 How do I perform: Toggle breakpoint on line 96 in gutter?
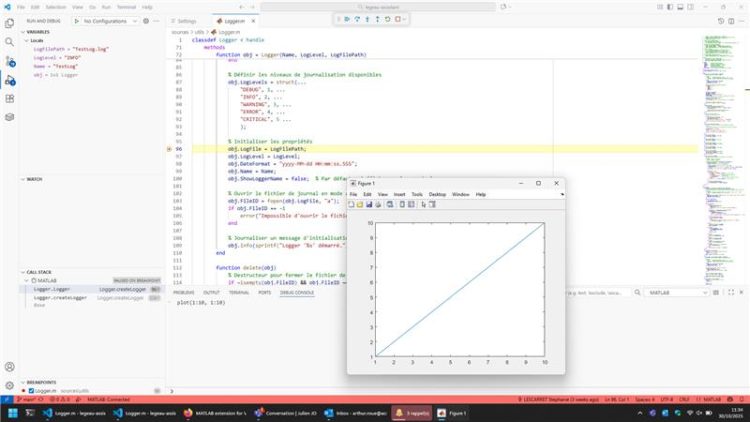click(168, 149)
